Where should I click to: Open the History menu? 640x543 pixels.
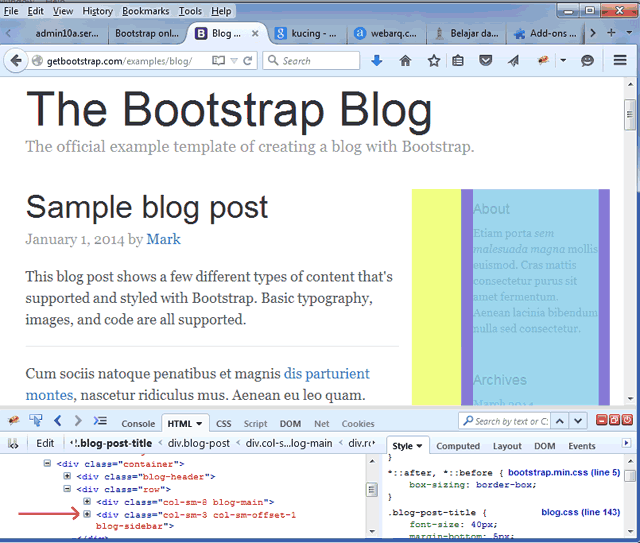click(98, 11)
